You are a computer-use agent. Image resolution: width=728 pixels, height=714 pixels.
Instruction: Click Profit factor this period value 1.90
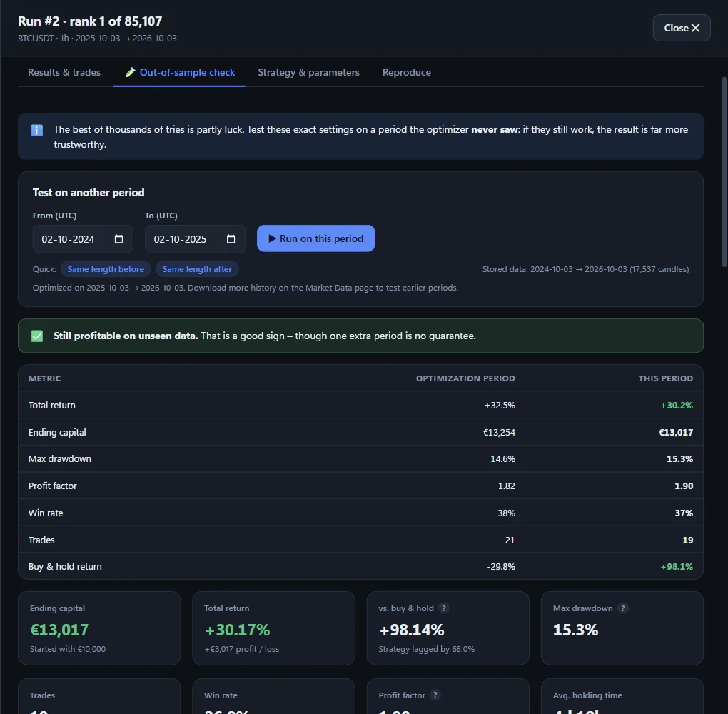click(x=684, y=486)
